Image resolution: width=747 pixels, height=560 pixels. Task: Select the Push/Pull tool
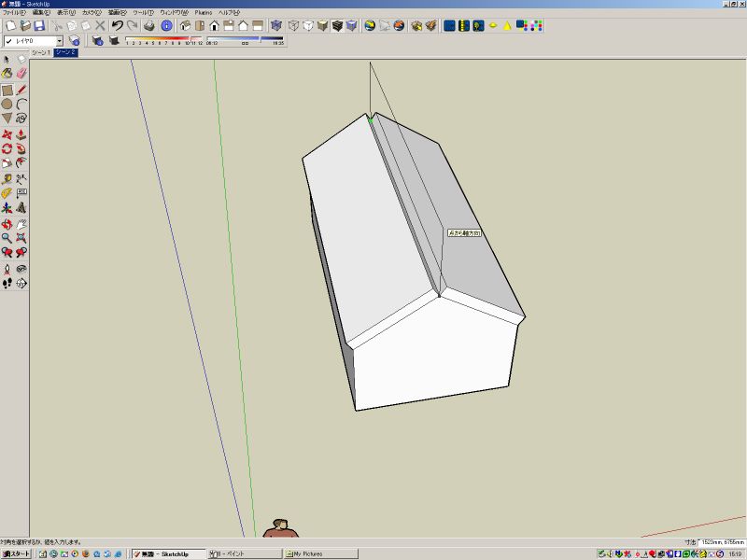pos(20,133)
